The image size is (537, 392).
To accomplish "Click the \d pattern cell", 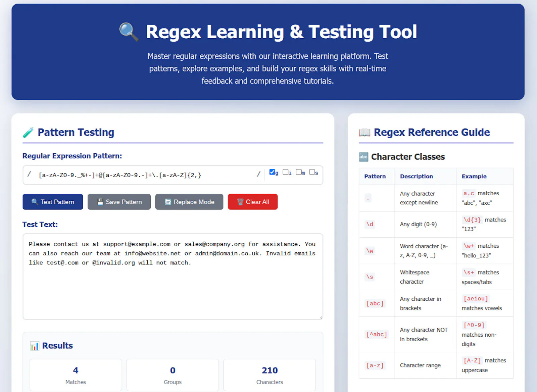I will point(377,225).
